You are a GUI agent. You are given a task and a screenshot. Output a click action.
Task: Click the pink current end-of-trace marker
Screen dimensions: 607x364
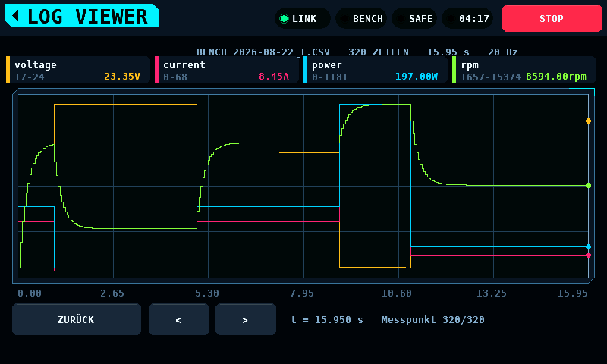589,256
